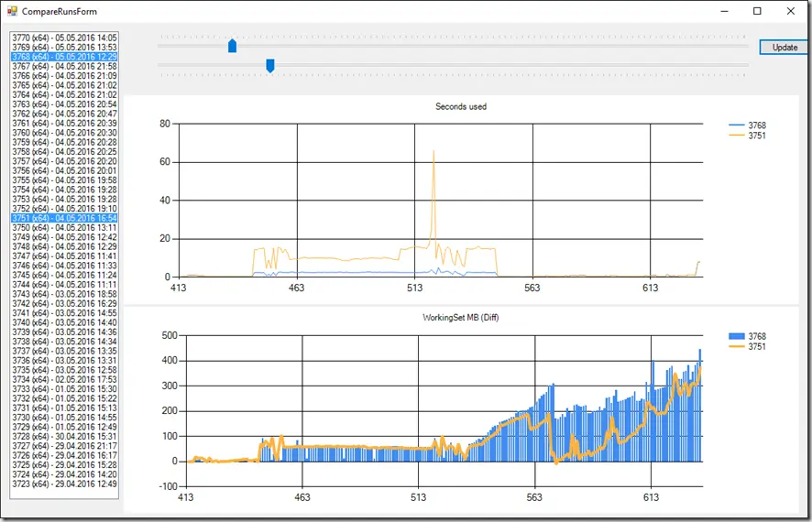812x522 pixels.
Task: Select run 3770 (x64) 05.05.2016 14:05
Action: 64,38
